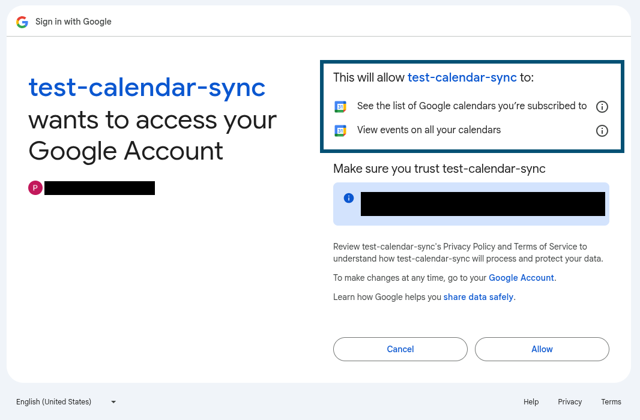This screenshot has width=640, height=420.
Task: Open the Terms footer link
Action: tap(611, 402)
